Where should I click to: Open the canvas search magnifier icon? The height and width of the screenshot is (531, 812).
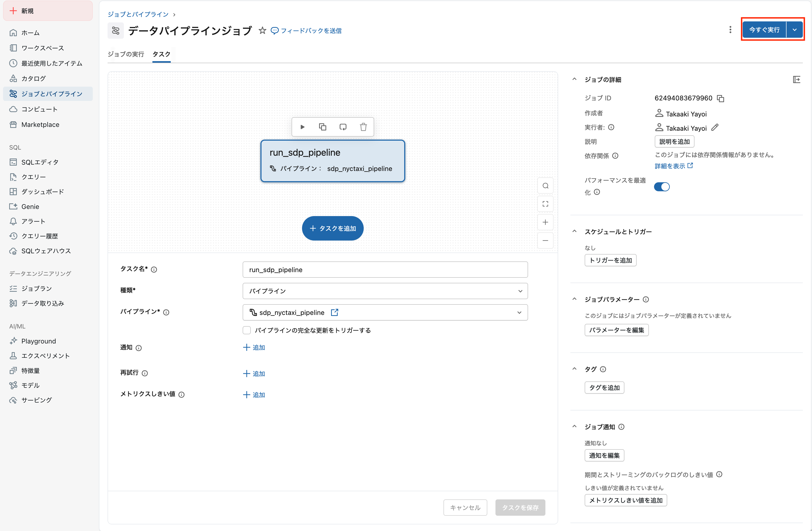click(x=545, y=185)
